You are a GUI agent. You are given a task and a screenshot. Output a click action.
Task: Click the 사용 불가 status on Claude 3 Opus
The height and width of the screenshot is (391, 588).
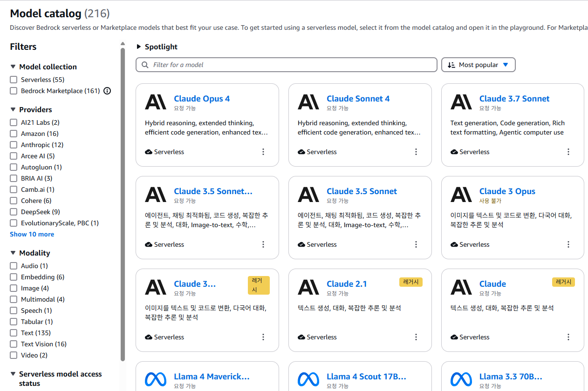click(x=490, y=201)
